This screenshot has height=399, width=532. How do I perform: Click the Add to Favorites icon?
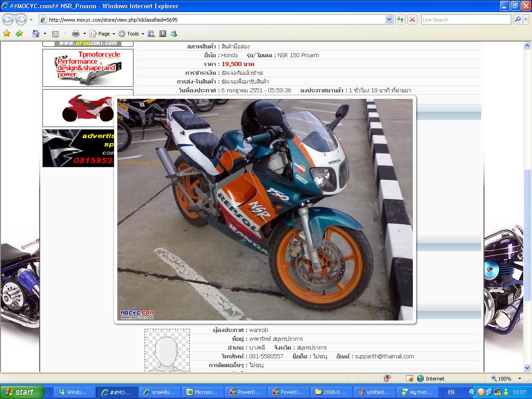click(19, 33)
